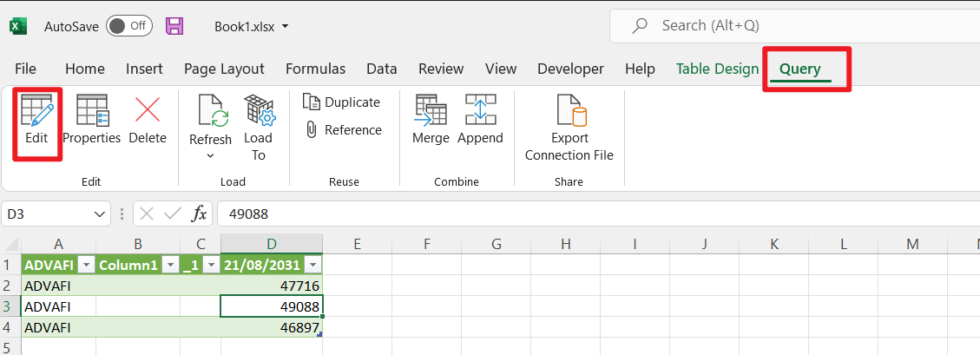
Task: Refresh the query data
Action: point(210,120)
